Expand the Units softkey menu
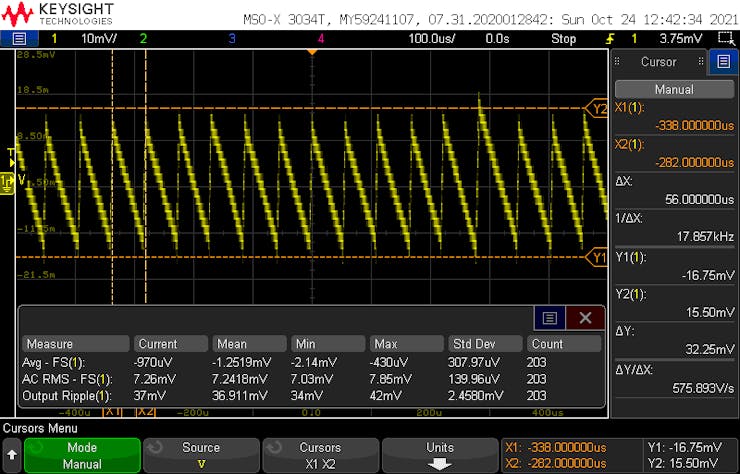The height and width of the screenshot is (474, 740). (439, 456)
